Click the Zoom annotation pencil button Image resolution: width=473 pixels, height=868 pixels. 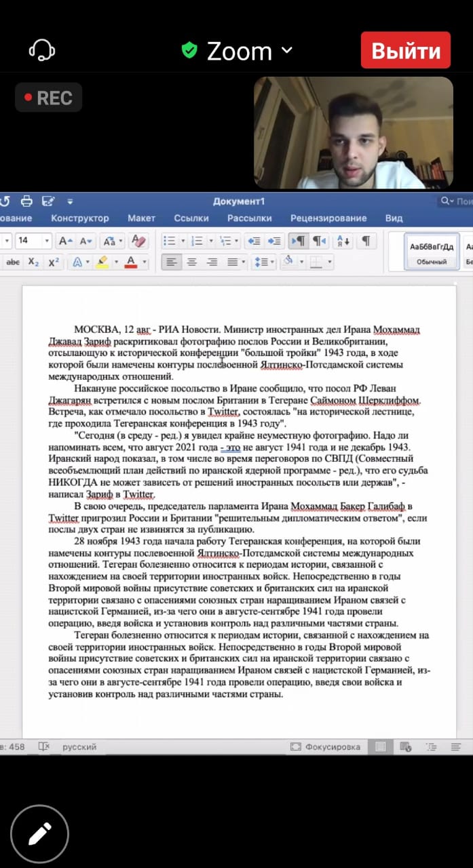39,833
